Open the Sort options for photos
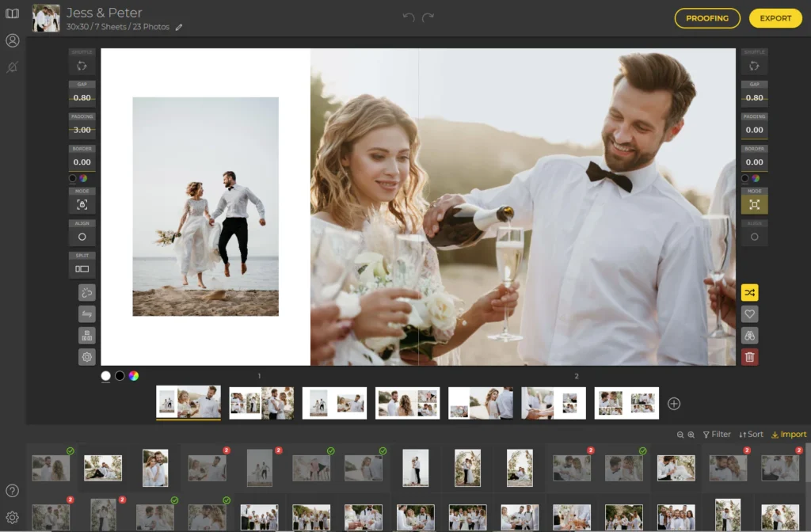Viewport: 811px width, 532px height. coord(751,435)
